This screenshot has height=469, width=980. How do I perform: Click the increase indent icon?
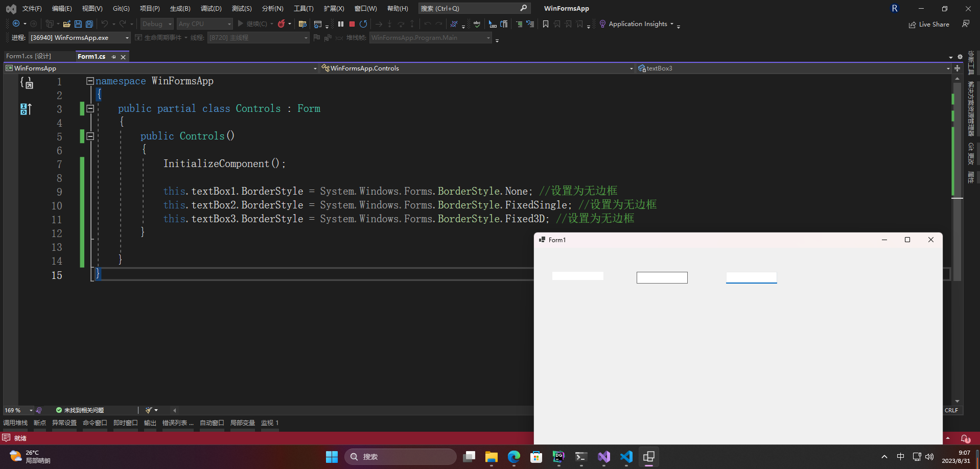[519, 24]
